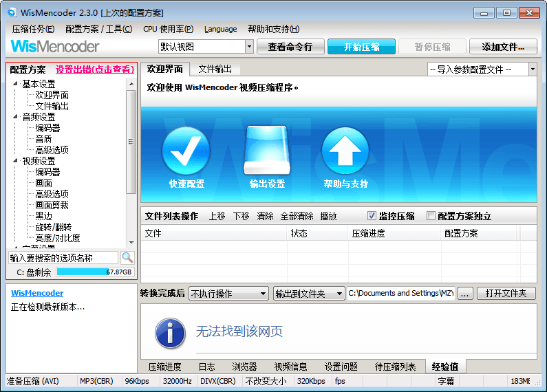Click the 添加文件... button
The image size is (547, 392).
[503, 47]
